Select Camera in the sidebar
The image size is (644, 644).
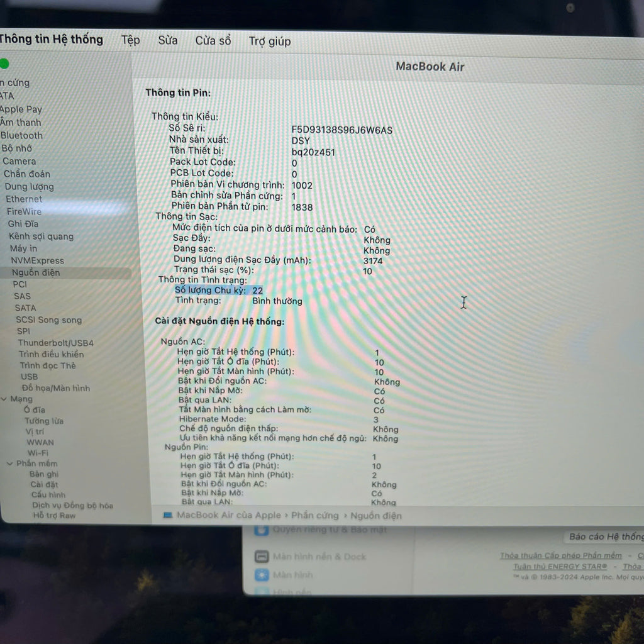coord(19,161)
